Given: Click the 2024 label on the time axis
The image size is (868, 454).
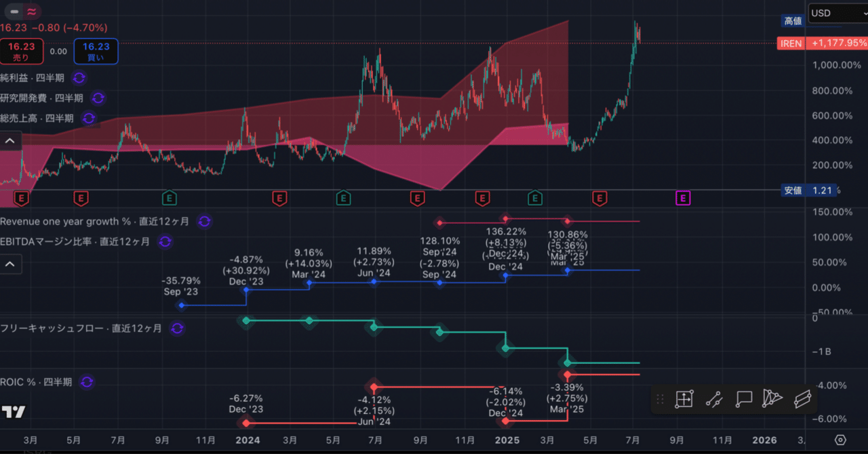Looking at the screenshot, I should [x=248, y=440].
